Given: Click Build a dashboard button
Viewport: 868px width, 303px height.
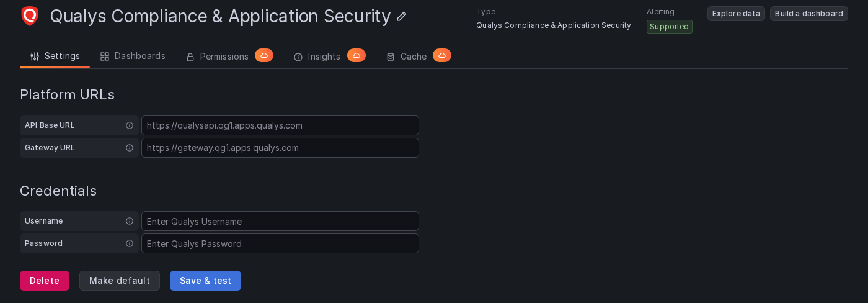Looking at the screenshot, I should 809,14.
